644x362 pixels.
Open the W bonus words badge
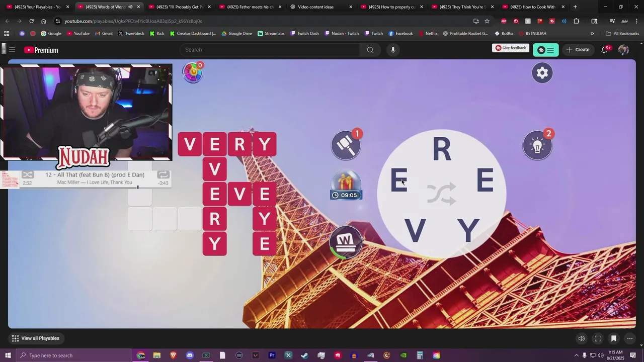(345, 242)
